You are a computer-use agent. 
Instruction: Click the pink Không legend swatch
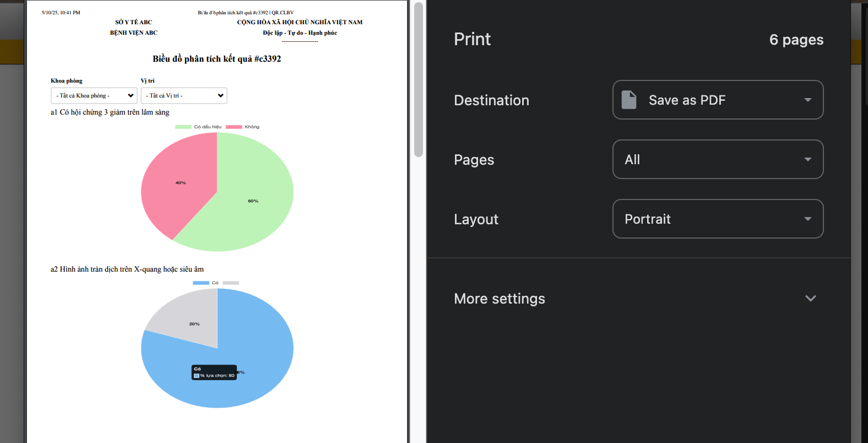[234, 127]
